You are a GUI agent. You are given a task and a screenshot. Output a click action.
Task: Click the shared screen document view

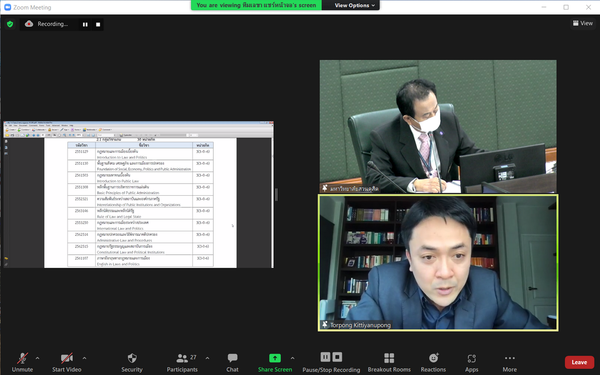pyautogui.click(x=139, y=195)
